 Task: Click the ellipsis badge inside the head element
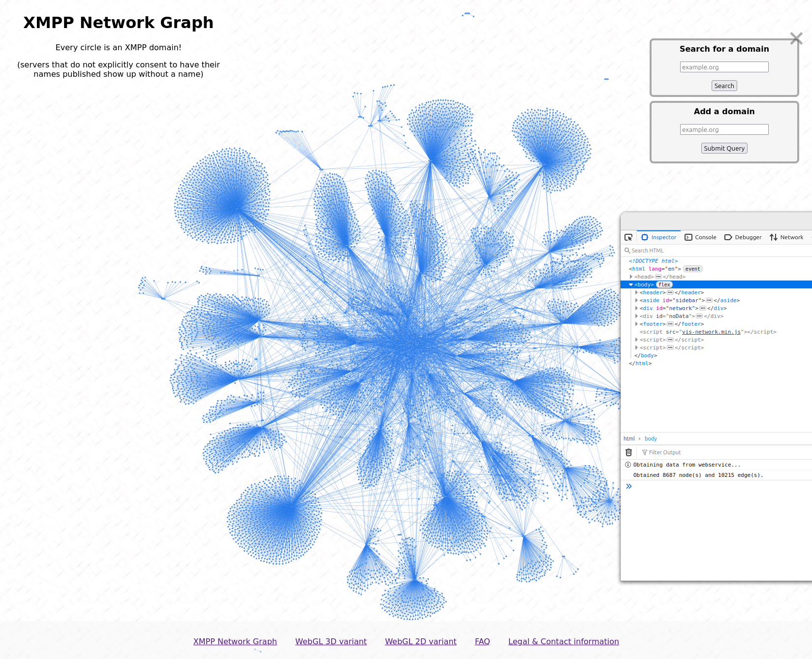[658, 277]
